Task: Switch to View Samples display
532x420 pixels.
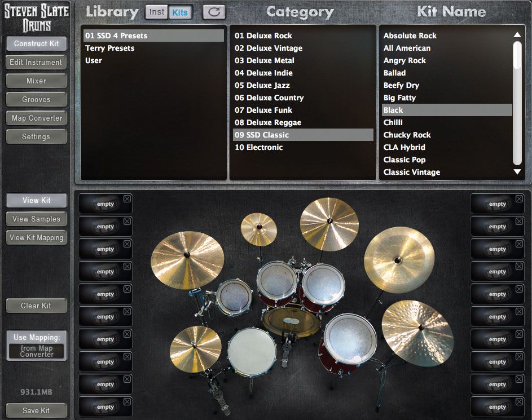Action: pos(36,219)
